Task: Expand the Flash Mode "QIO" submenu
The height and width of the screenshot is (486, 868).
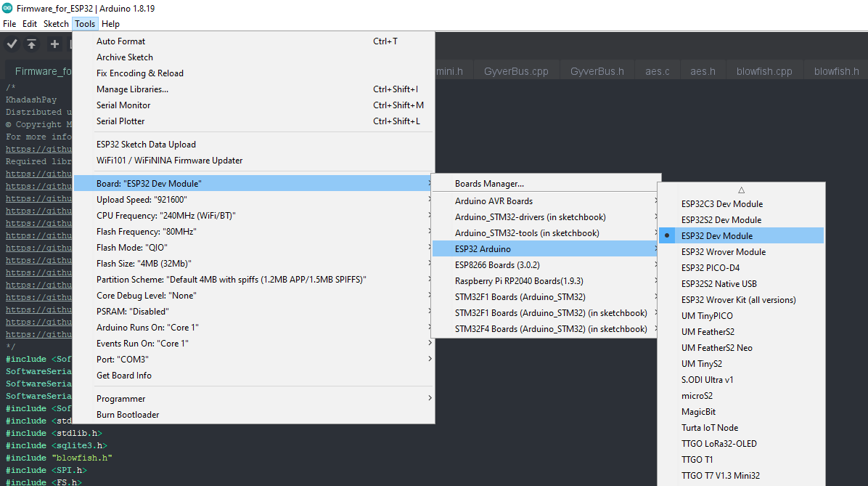Action: (x=254, y=248)
